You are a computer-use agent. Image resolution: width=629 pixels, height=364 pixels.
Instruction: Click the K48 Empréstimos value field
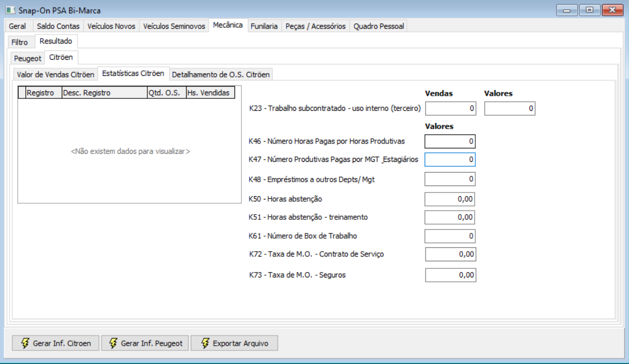pos(450,179)
